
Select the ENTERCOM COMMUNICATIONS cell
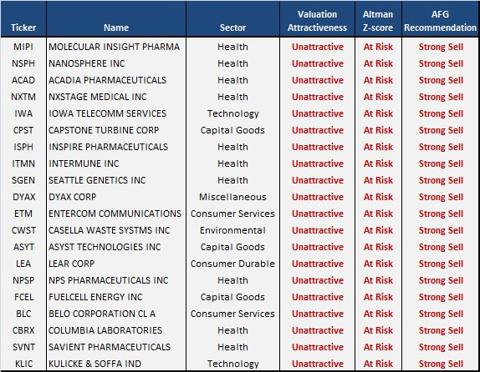tap(115, 213)
